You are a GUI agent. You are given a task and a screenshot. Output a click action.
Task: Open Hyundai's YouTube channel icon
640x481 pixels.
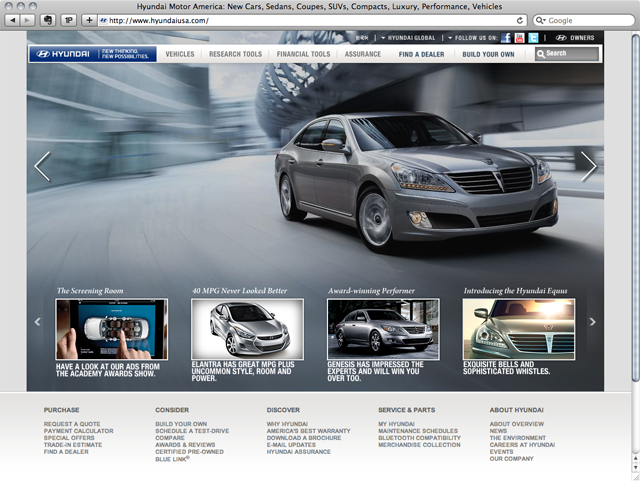pos(519,38)
